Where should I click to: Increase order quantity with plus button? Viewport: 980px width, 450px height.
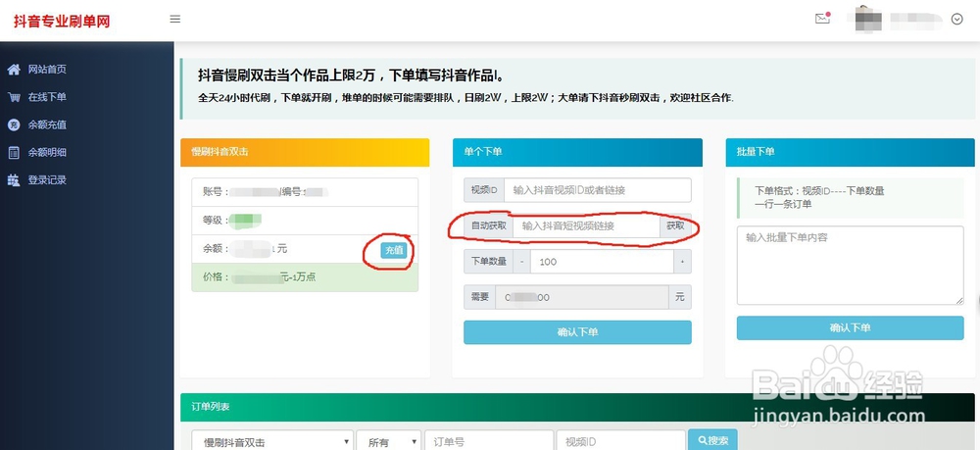(682, 261)
